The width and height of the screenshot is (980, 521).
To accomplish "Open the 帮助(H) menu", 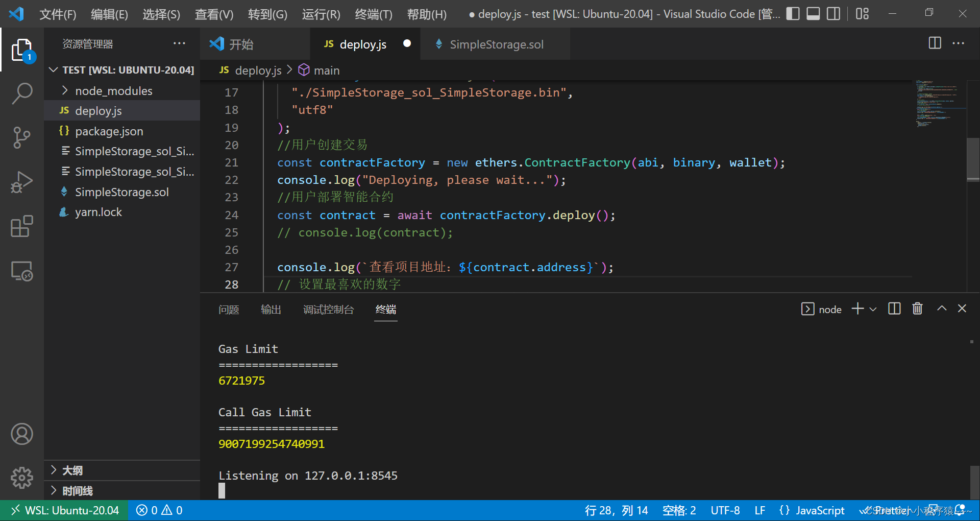I will [x=427, y=14].
